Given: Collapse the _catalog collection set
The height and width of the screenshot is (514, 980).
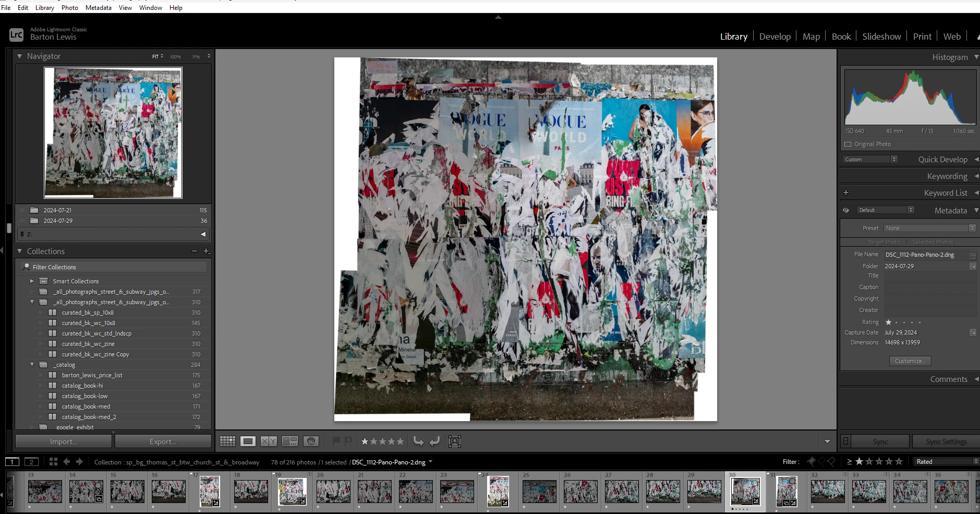Looking at the screenshot, I should click(x=32, y=365).
